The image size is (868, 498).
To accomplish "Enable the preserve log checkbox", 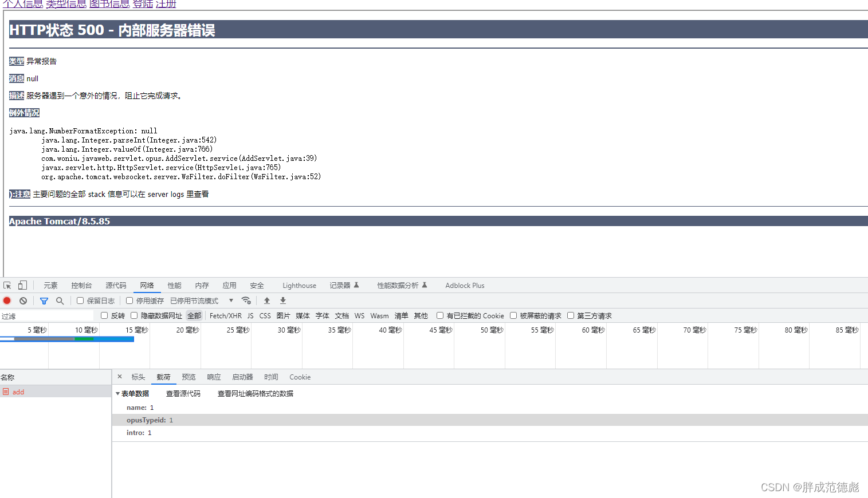I will click(x=80, y=301).
